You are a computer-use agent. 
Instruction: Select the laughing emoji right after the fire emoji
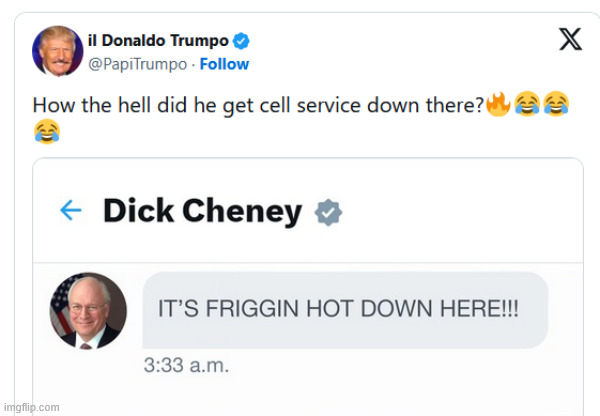point(527,104)
